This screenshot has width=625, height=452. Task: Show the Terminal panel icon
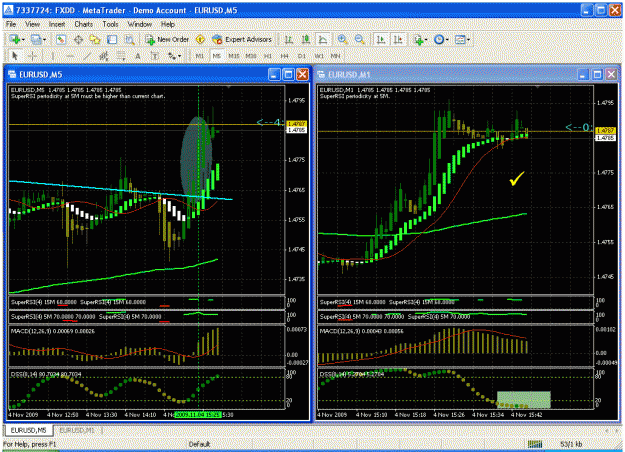click(x=112, y=39)
